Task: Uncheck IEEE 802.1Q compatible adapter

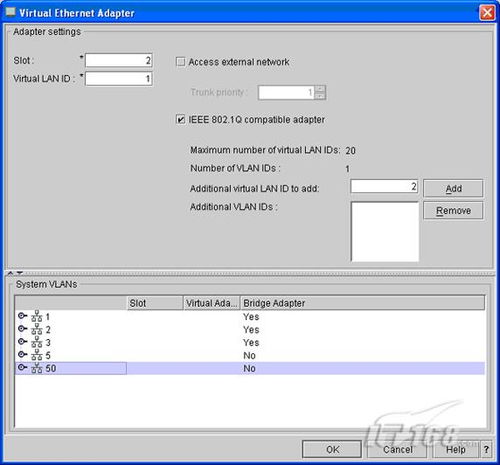Action: [180, 119]
